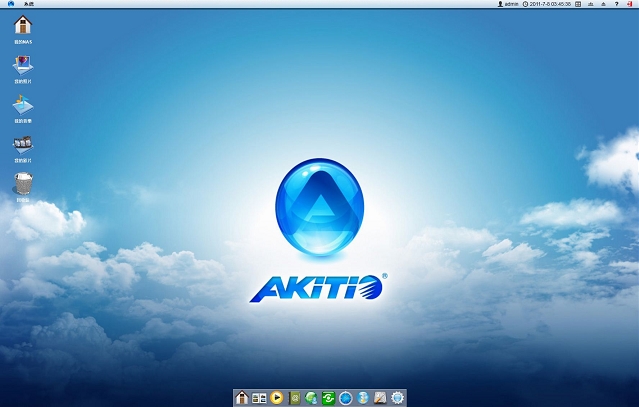Viewport: 639px width, 407px height.
Task: Open the house-shaped NAS desktop icon
Action: (x=23, y=25)
